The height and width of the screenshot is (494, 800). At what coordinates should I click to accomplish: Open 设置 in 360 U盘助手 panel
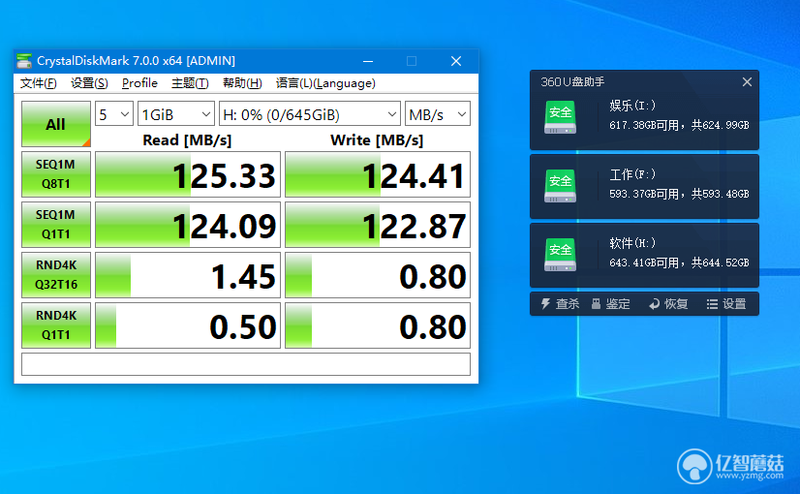click(727, 304)
